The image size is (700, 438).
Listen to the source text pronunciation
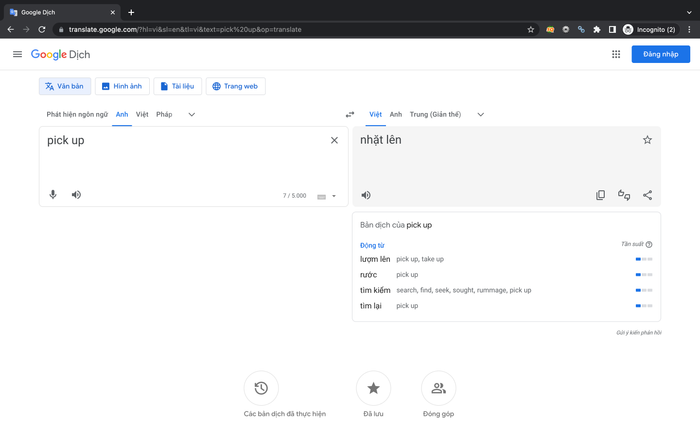pos(76,195)
